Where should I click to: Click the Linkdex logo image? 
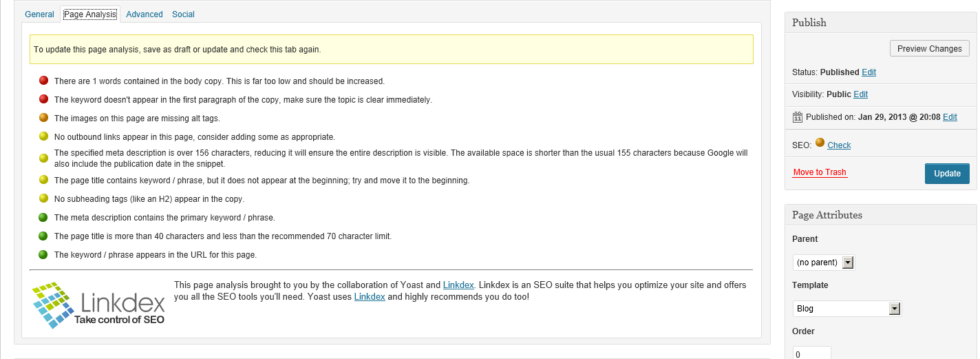point(98,303)
